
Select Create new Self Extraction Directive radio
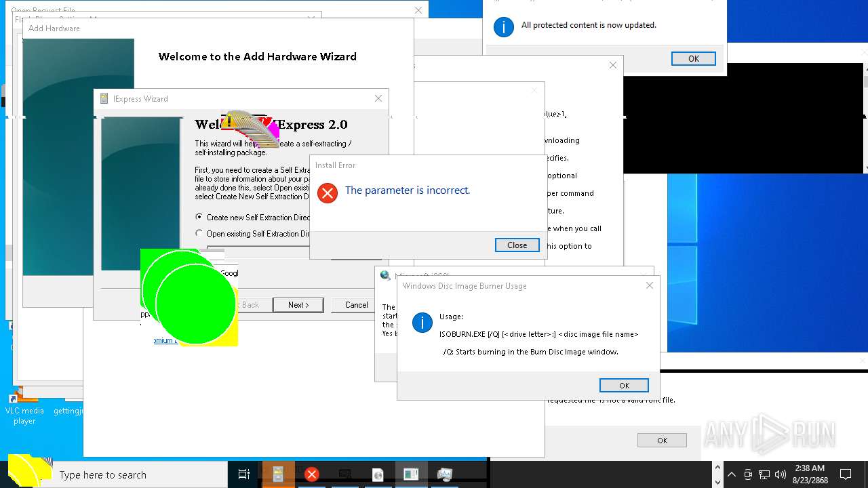199,217
